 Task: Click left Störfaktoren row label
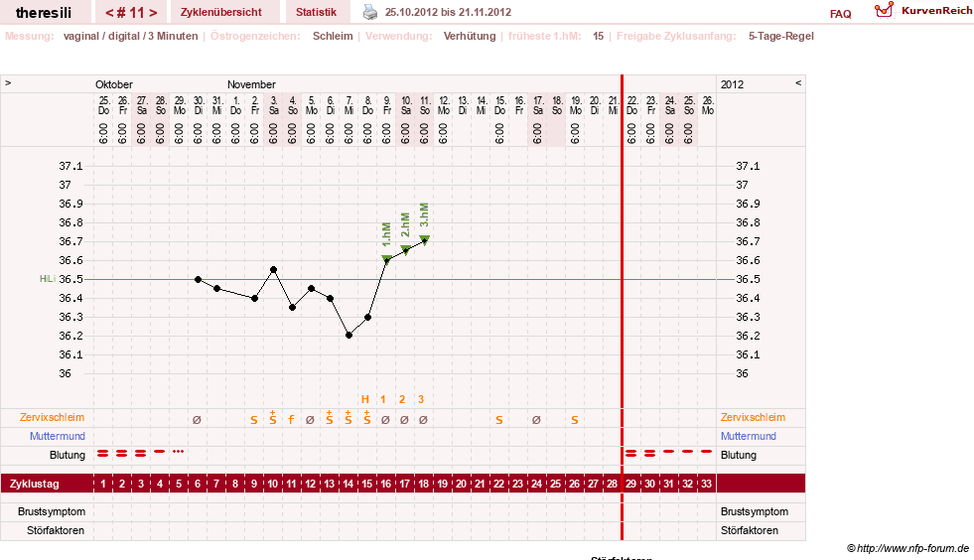56,531
